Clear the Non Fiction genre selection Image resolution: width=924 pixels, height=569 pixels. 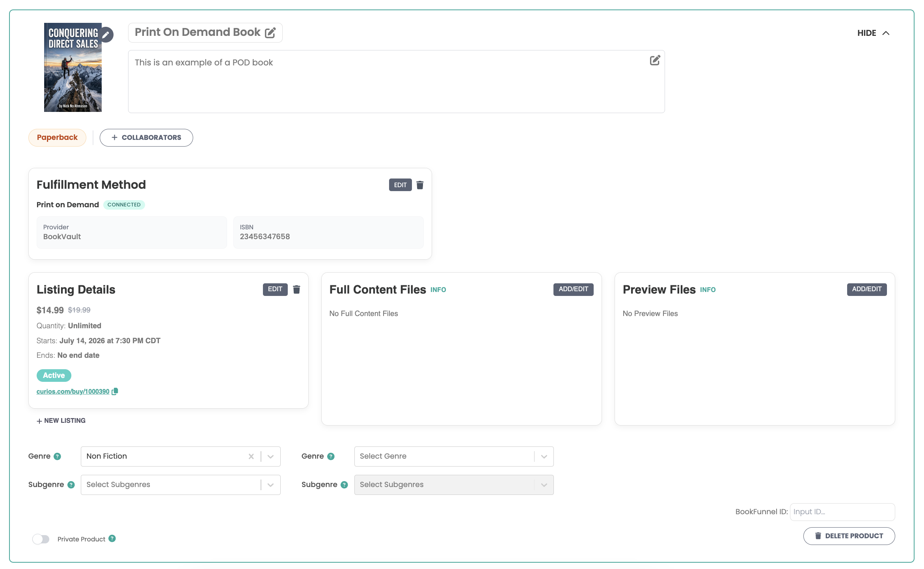point(251,456)
